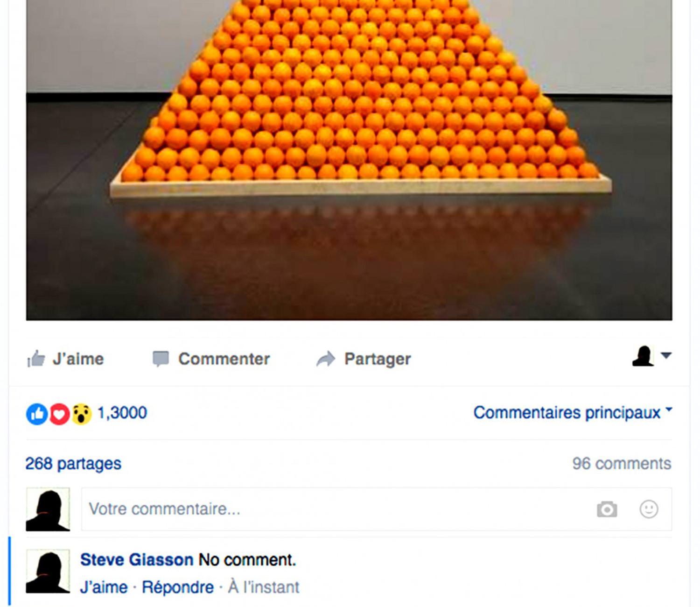Viewport: 700px width, 607px height.
Task: Click the J'aime button under the post
Action: [65, 359]
